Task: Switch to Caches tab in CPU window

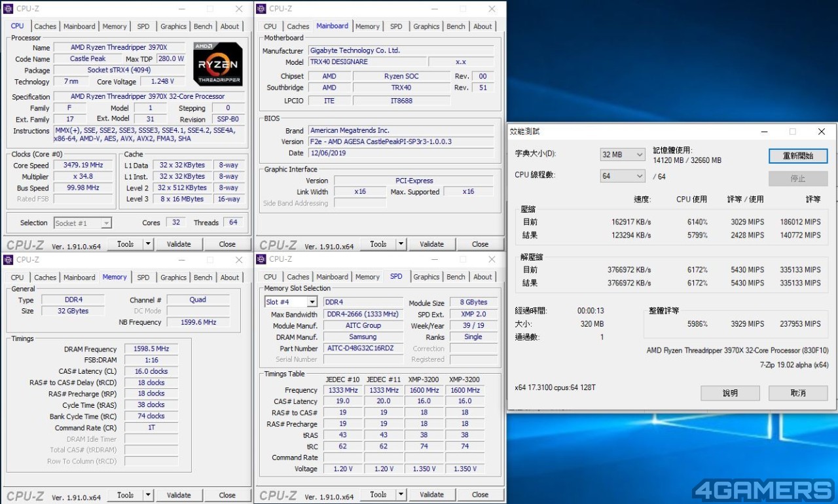Action: tap(45, 26)
